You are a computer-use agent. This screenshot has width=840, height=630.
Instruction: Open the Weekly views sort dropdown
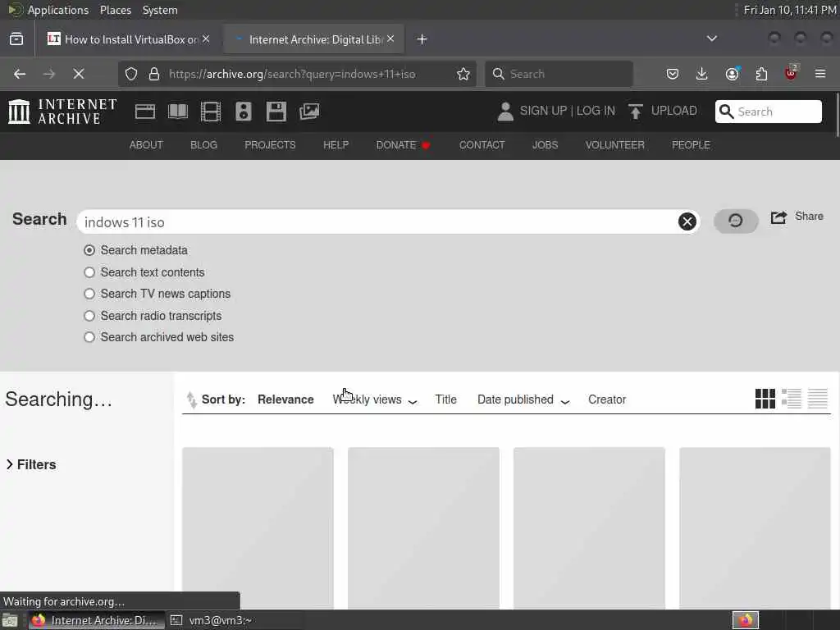pos(374,399)
